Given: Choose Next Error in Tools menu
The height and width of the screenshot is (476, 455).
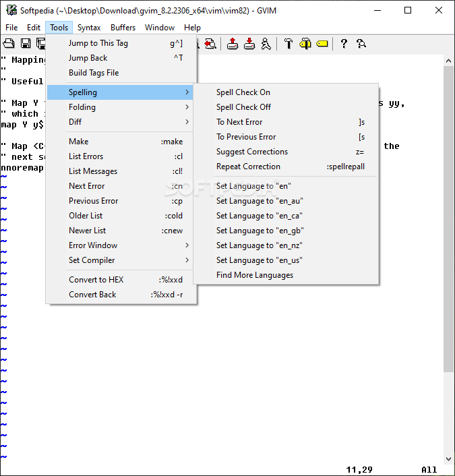Looking at the screenshot, I should click(x=120, y=186).
